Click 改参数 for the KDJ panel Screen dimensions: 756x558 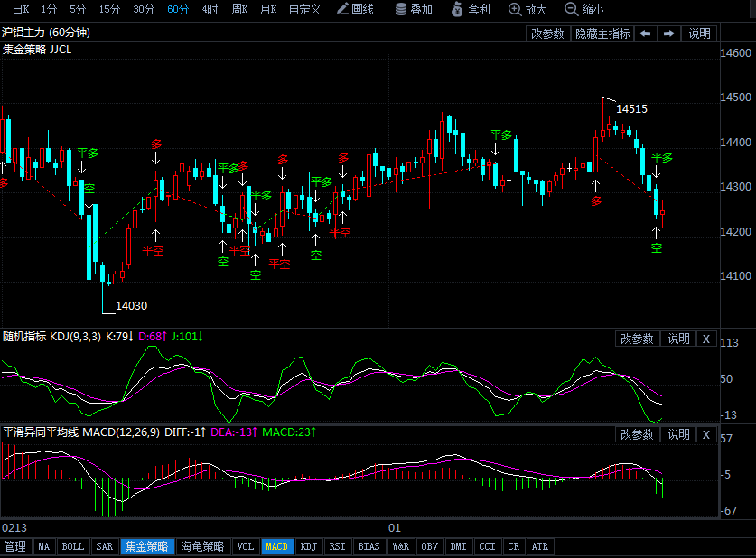click(x=637, y=339)
